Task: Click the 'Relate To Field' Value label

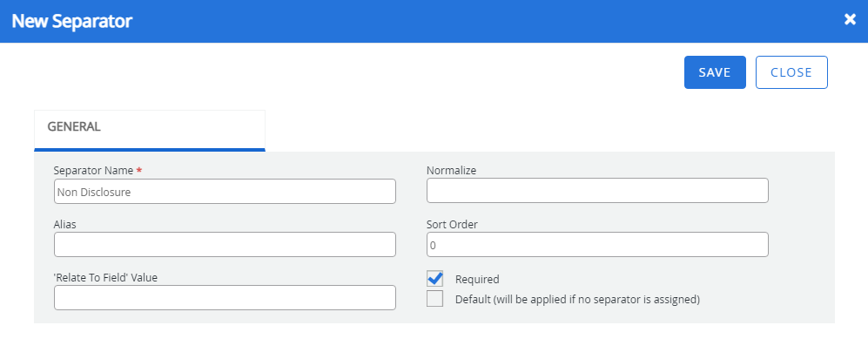Action: [105, 277]
